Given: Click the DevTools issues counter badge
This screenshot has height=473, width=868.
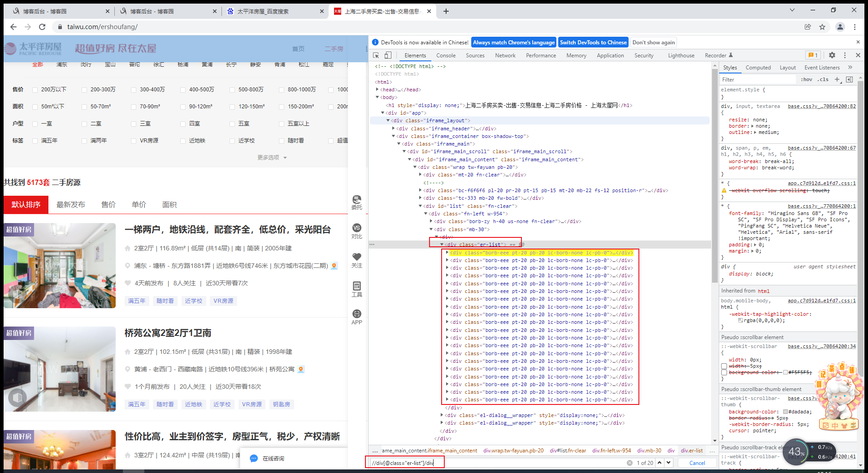Looking at the screenshot, I should tap(812, 55).
